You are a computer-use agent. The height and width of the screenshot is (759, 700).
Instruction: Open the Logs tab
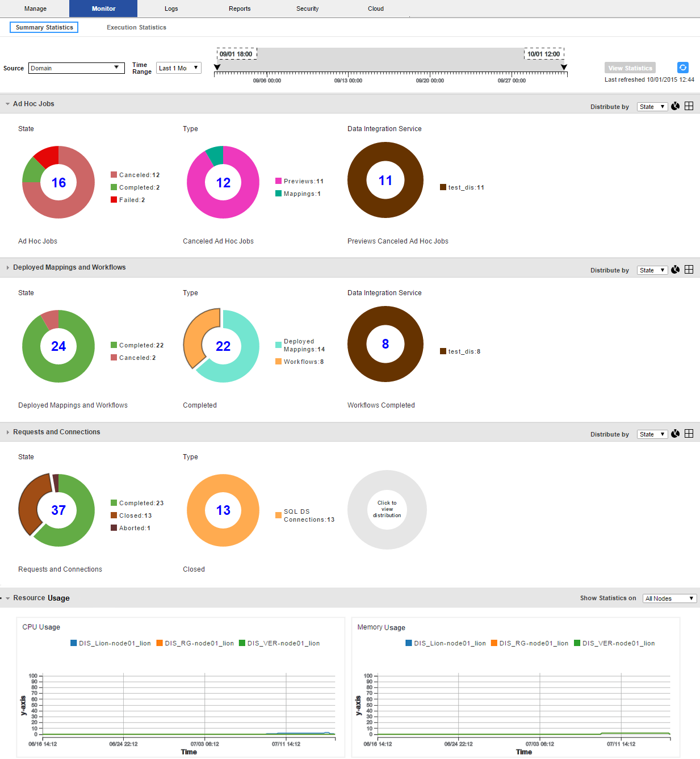tap(171, 9)
